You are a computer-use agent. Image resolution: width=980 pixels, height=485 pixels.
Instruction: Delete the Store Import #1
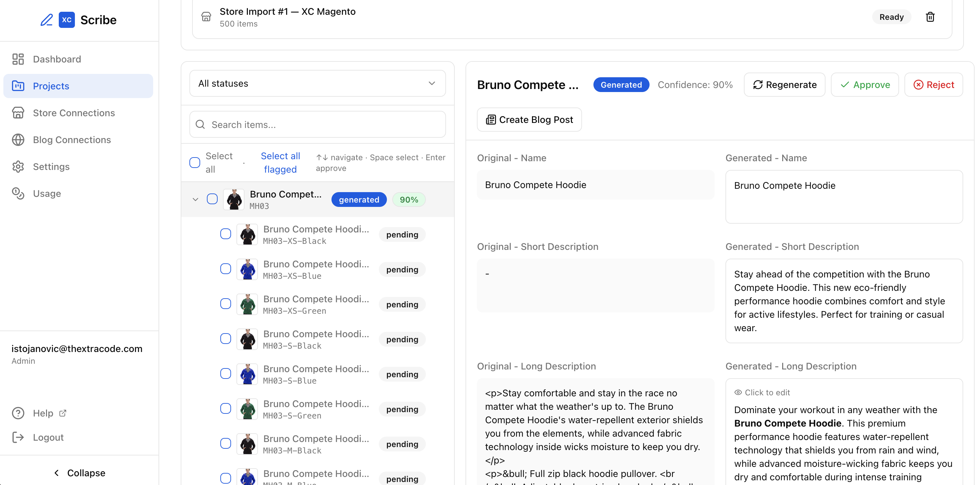pyautogui.click(x=930, y=17)
